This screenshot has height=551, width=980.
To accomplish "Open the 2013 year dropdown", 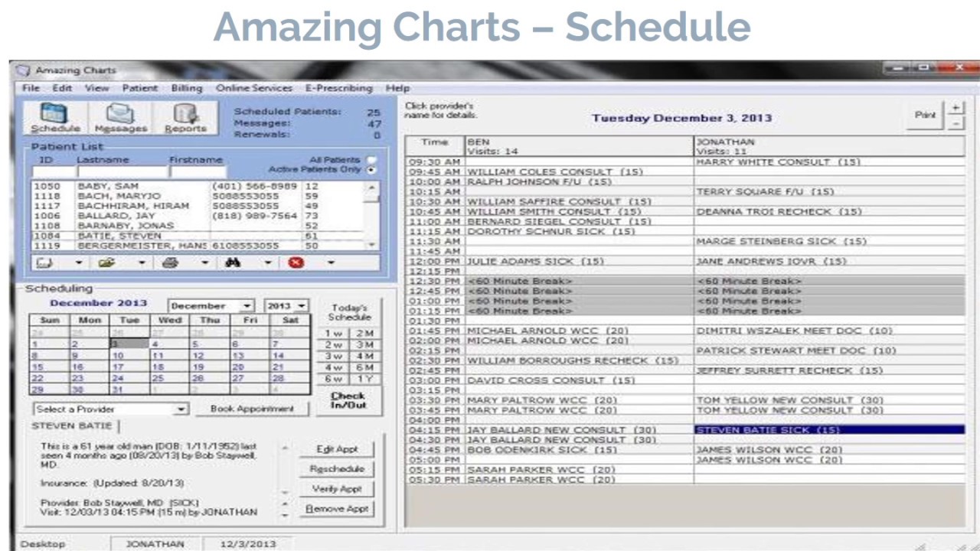I will click(302, 306).
